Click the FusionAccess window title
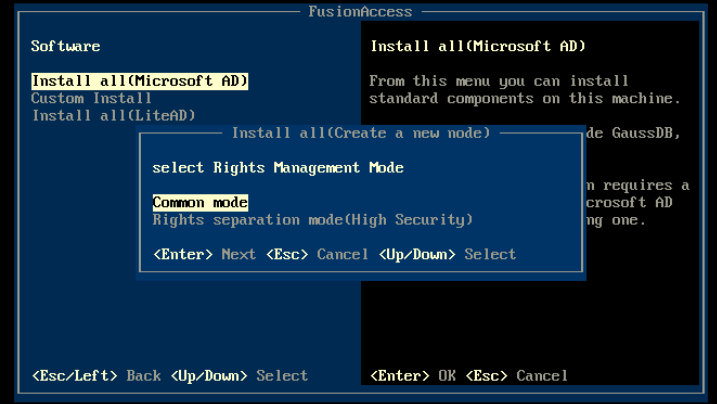 (361, 12)
